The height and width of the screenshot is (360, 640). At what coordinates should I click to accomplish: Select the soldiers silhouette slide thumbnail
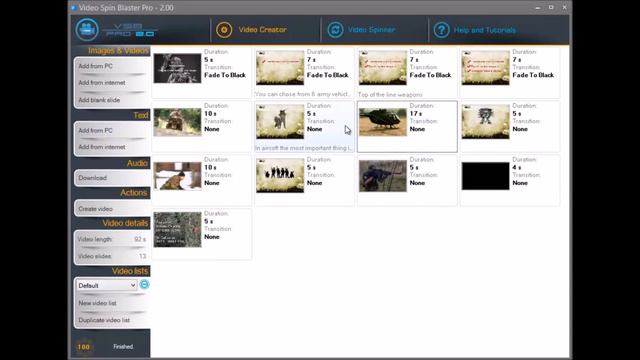click(x=280, y=176)
